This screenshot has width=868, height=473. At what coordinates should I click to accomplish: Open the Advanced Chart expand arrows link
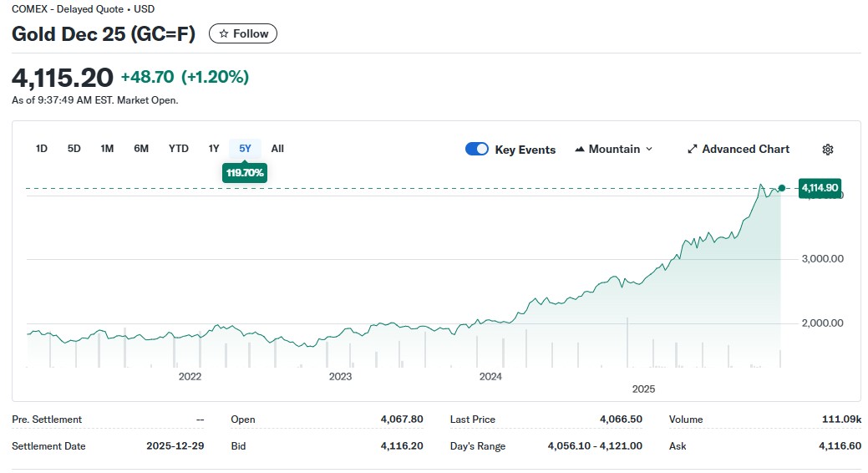[738, 149]
